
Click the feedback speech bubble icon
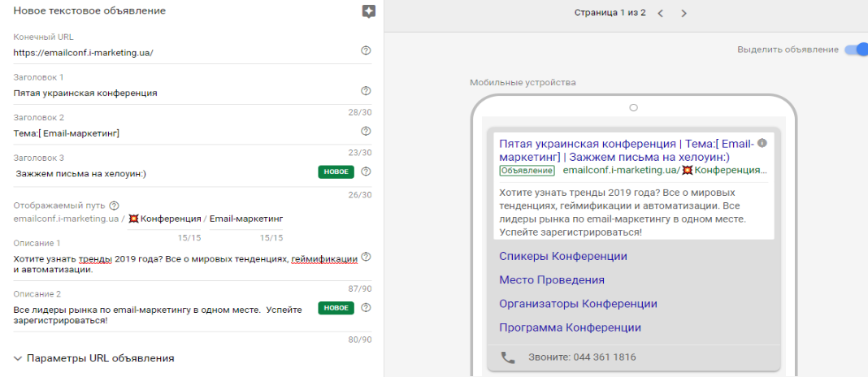(369, 11)
